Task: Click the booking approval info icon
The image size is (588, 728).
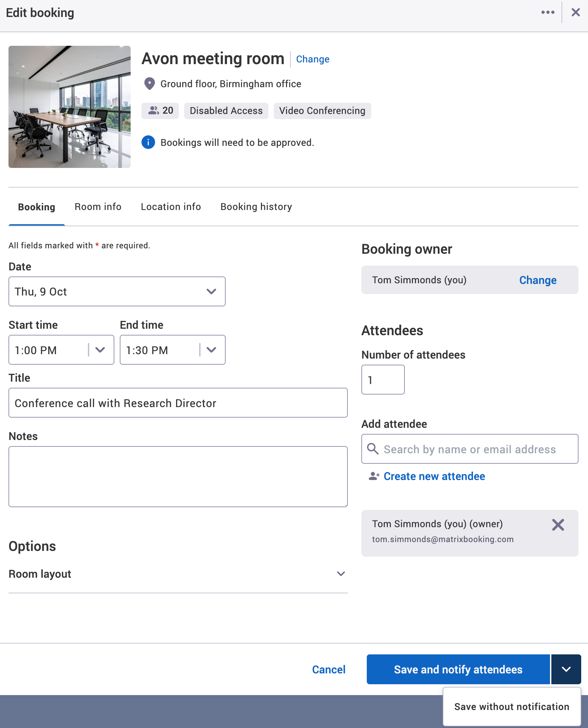Action: (x=148, y=142)
